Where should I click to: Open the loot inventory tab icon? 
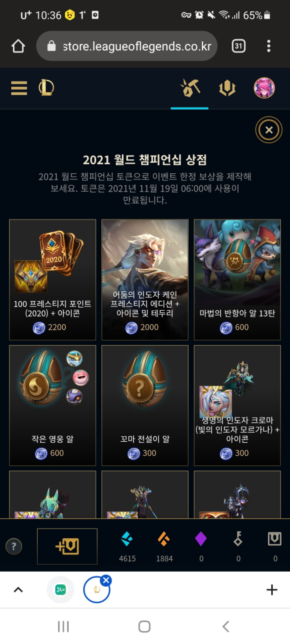pos(227,88)
